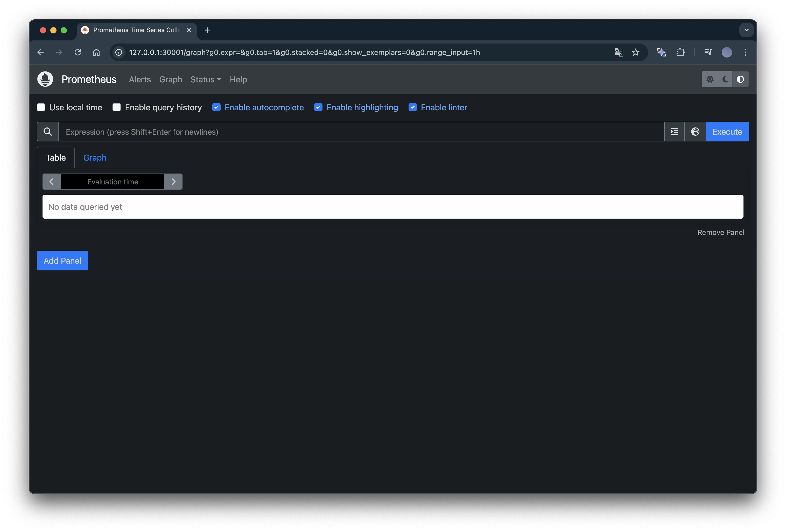Open browser extensions puzzle icon

coord(680,52)
